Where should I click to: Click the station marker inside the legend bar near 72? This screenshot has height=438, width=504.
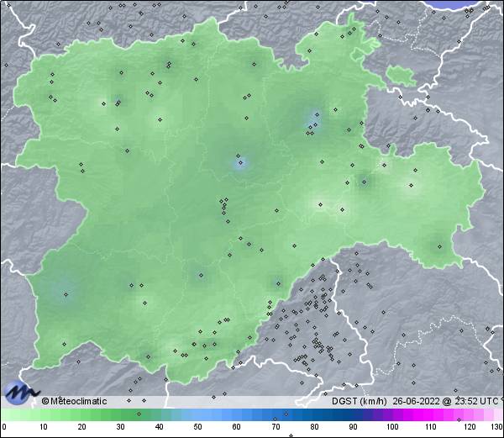pos(286,414)
